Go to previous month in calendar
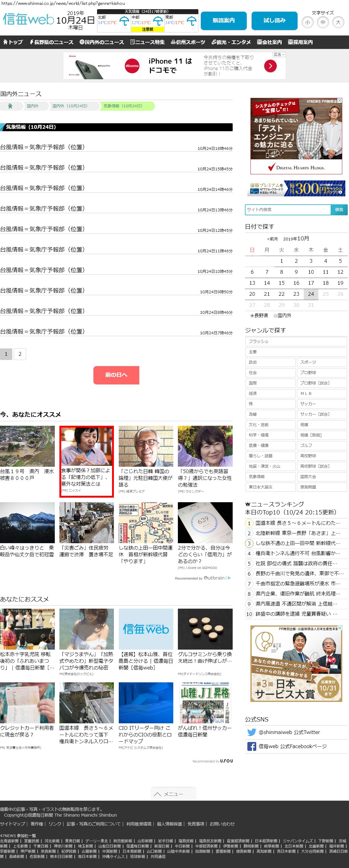349x868 pixels. pyautogui.click(x=272, y=239)
